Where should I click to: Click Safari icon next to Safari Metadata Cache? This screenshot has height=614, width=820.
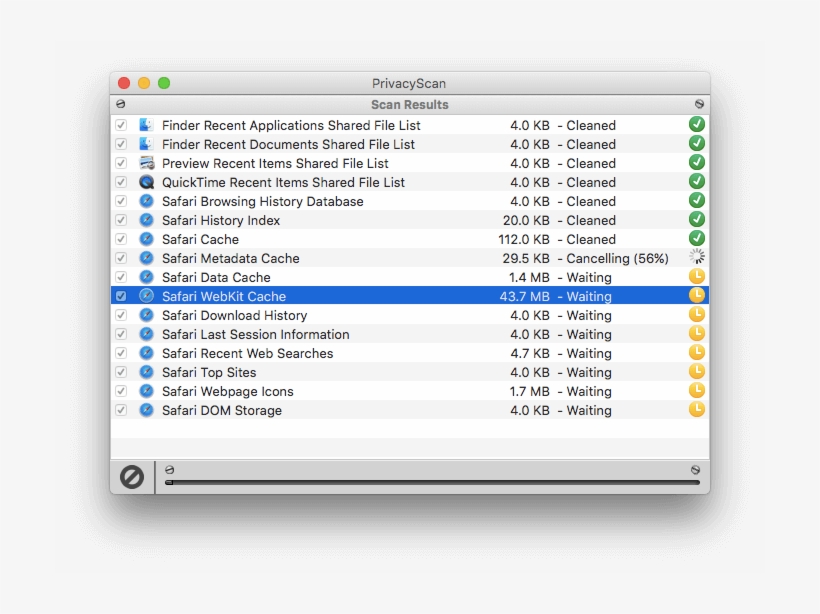coord(146,258)
